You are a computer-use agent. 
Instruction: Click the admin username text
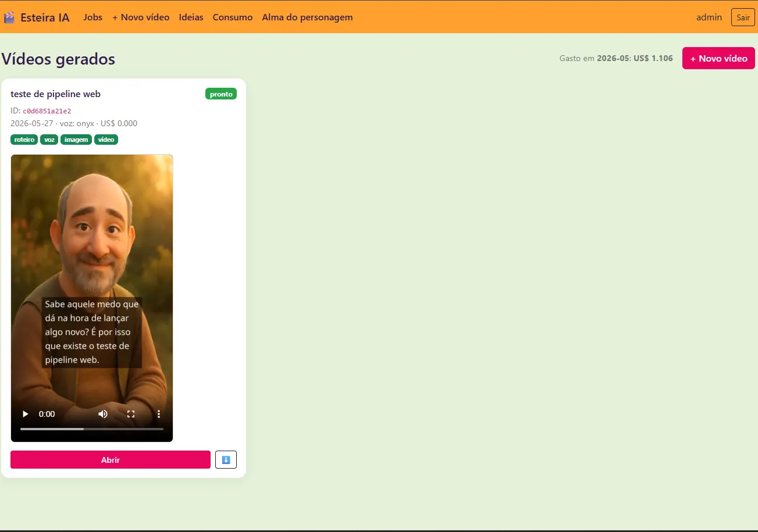[x=709, y=17]
